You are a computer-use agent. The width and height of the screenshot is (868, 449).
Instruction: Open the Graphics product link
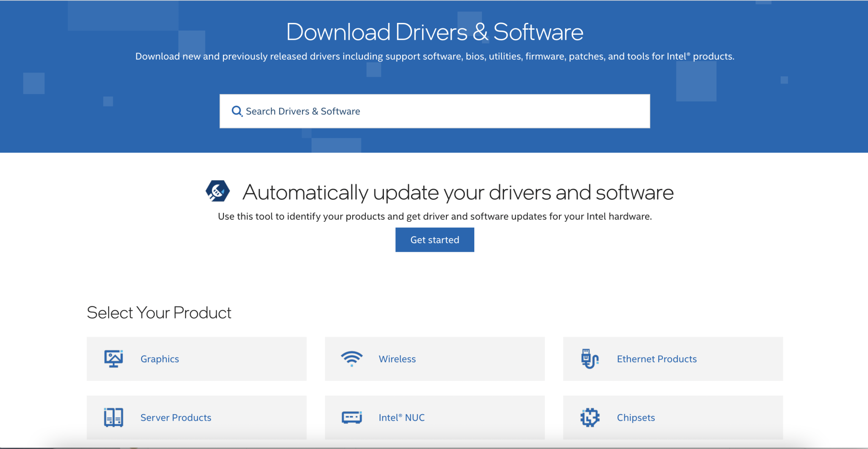(160, 359)
